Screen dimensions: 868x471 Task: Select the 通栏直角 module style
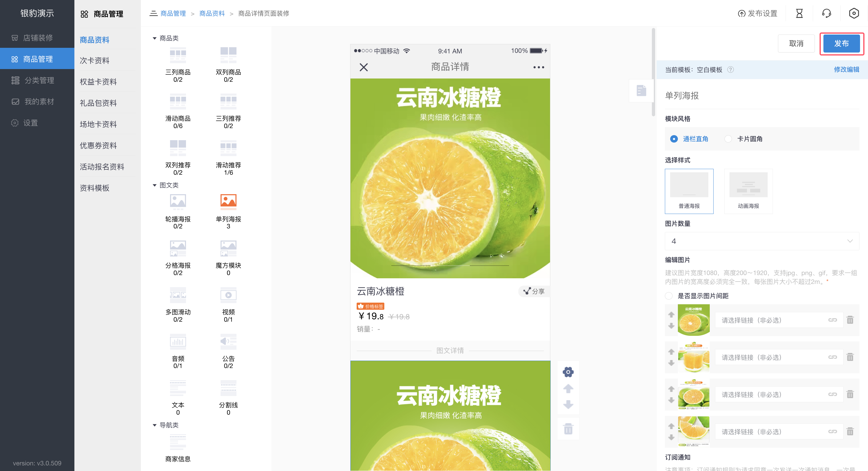pyautogui.click(x=689, y=139)
